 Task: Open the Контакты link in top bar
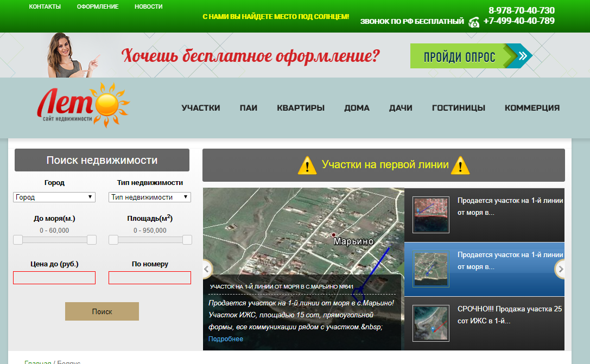[45, 7]
